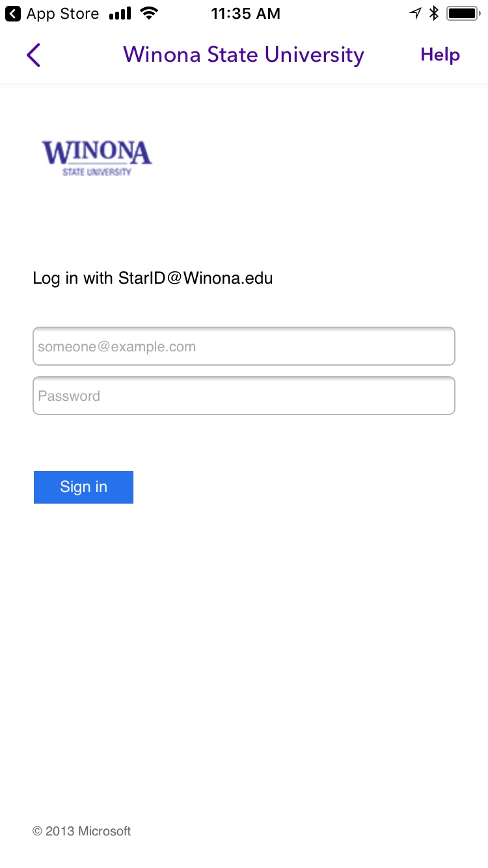Tap the cellular signal bars icon
Viewport: 488px width, 868px height.
click(120, 14)
